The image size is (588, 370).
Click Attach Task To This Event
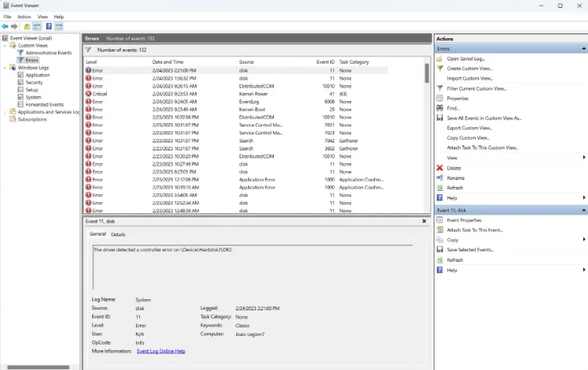474,230
